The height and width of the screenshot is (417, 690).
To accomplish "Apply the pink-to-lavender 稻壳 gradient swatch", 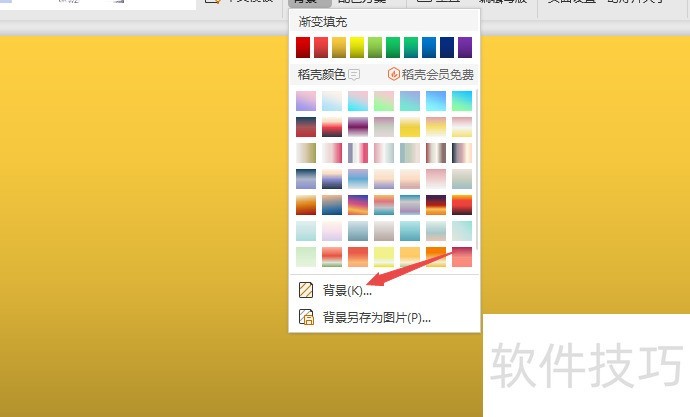I will pos(306,101).
